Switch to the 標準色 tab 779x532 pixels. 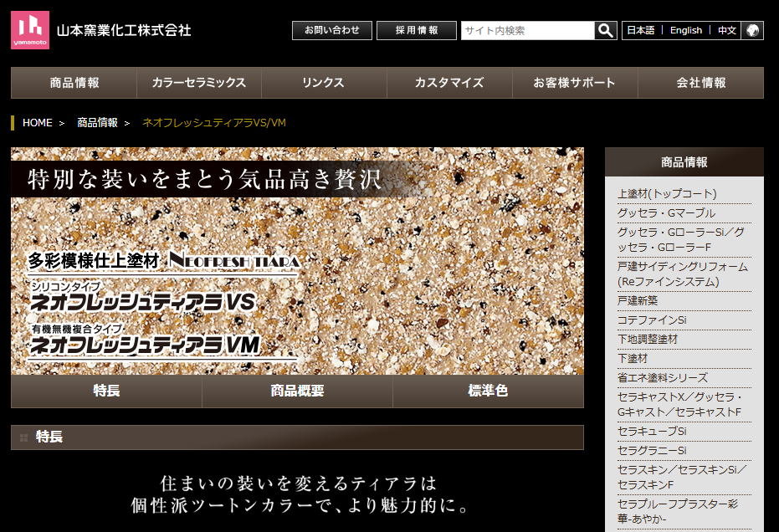click(x=489, y=392)
